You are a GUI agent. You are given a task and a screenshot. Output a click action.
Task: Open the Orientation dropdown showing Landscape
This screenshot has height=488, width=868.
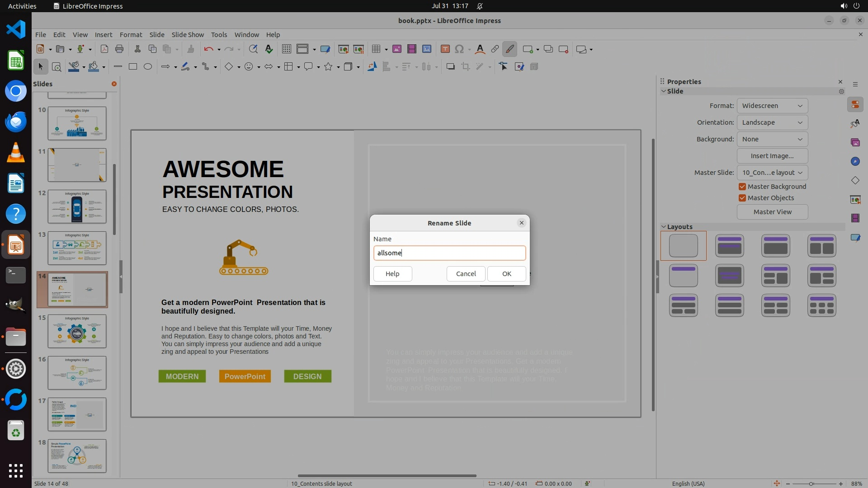[x=772, y=122]
